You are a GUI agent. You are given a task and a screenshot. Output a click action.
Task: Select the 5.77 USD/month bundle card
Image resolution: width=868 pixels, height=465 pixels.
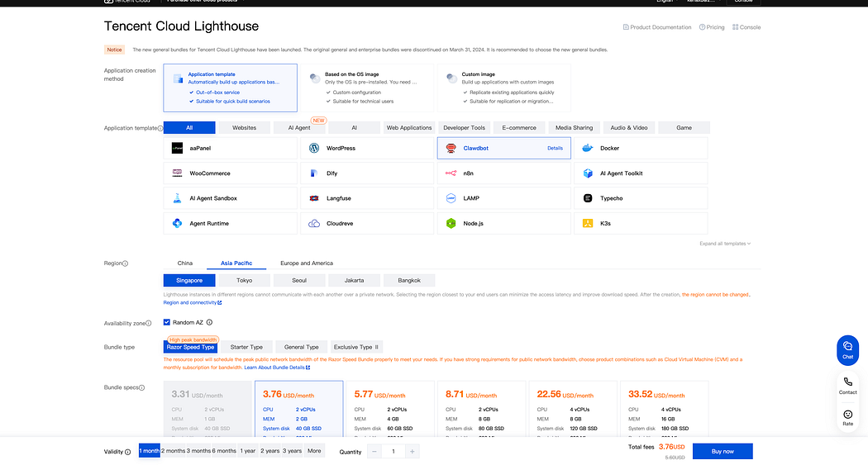pyautogui.click(x=389, y=409)
